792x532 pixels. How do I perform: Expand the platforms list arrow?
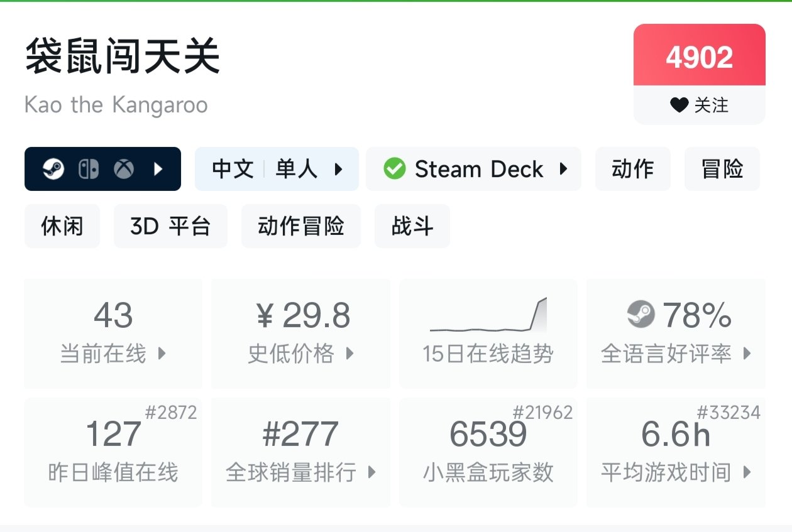point(159,169)
